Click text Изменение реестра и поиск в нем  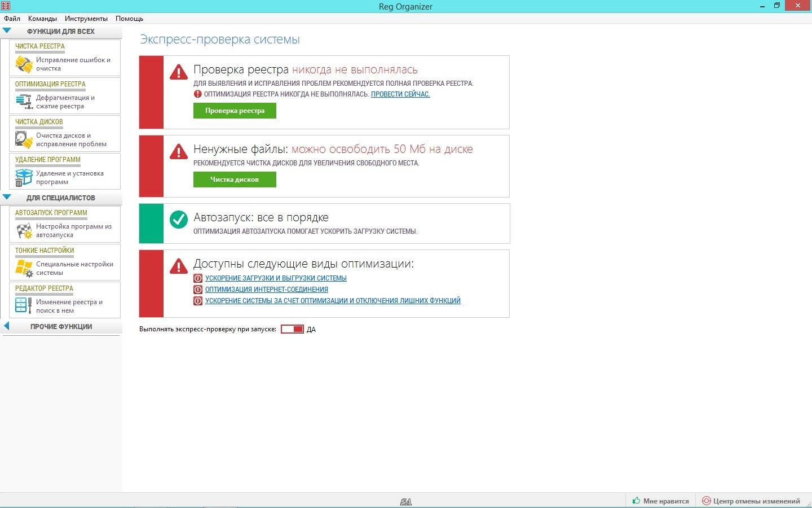(x=69, y=306)
